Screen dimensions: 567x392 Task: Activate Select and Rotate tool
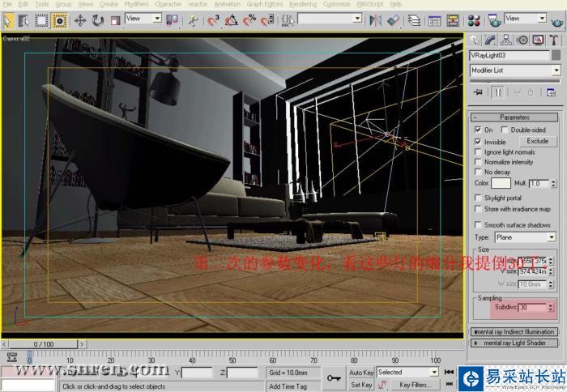(x=97, y=20)
